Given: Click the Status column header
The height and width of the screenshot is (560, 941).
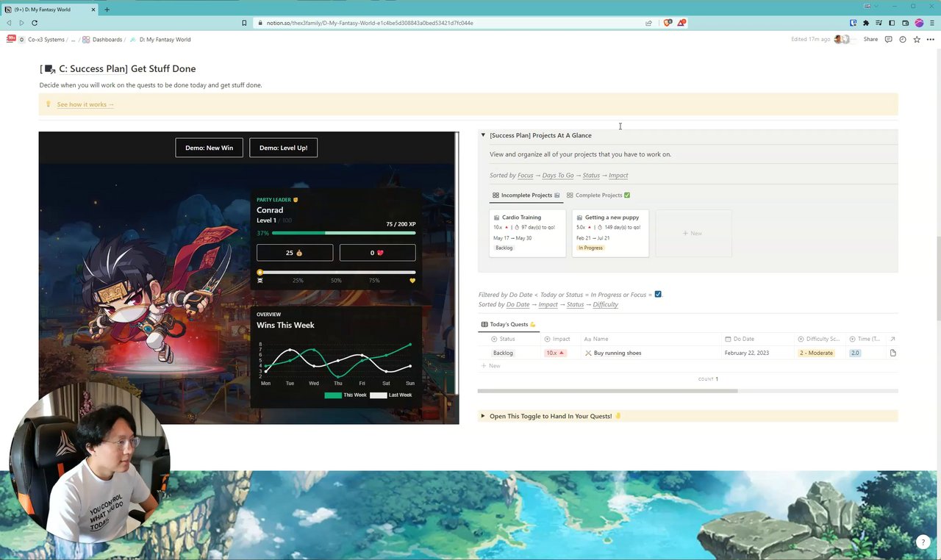Looking at the screenshot, I should [x=503, y=339].
